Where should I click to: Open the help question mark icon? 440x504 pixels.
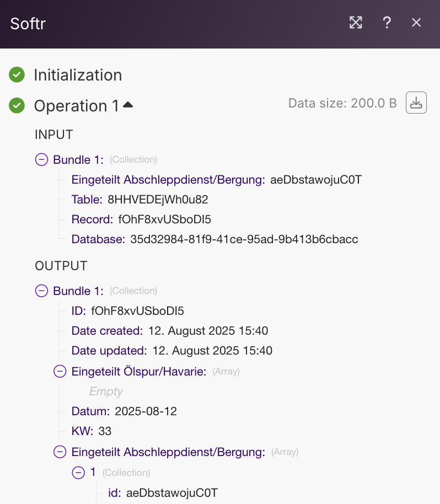pyautogui.click(x=387, y=23)
